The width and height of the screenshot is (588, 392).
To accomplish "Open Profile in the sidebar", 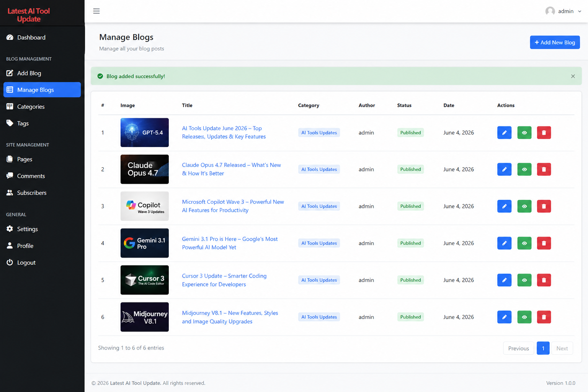I will point(42,246).
